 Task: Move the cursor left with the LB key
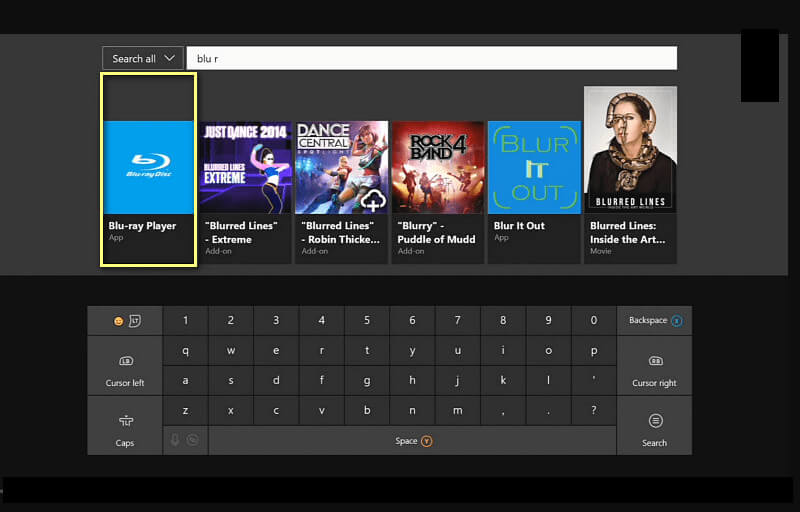[125, 366]
